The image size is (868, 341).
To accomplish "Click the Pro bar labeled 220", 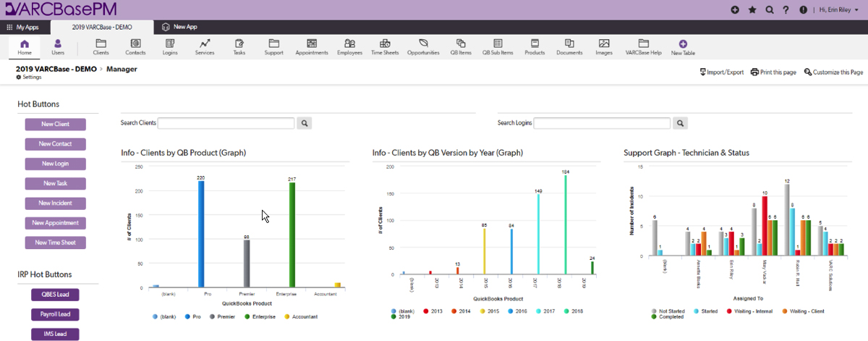I will 201,234.
